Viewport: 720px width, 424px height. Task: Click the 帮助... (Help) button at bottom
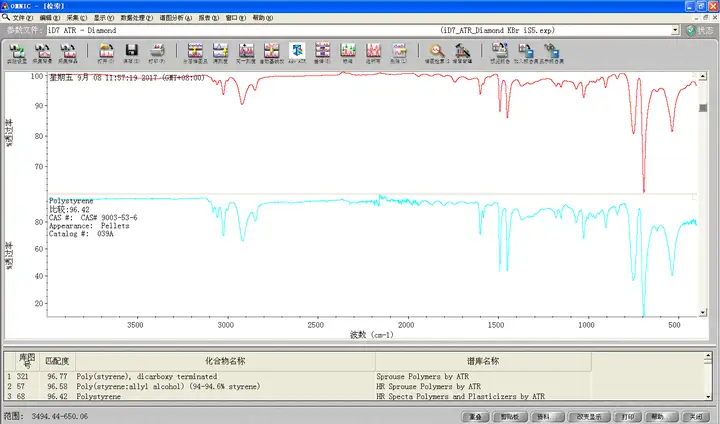click(x=660, y=417)
